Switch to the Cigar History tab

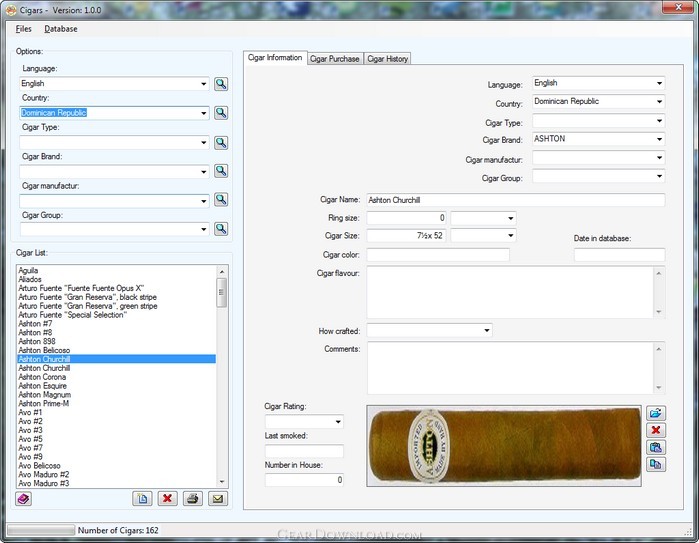[x=387, y=59]
